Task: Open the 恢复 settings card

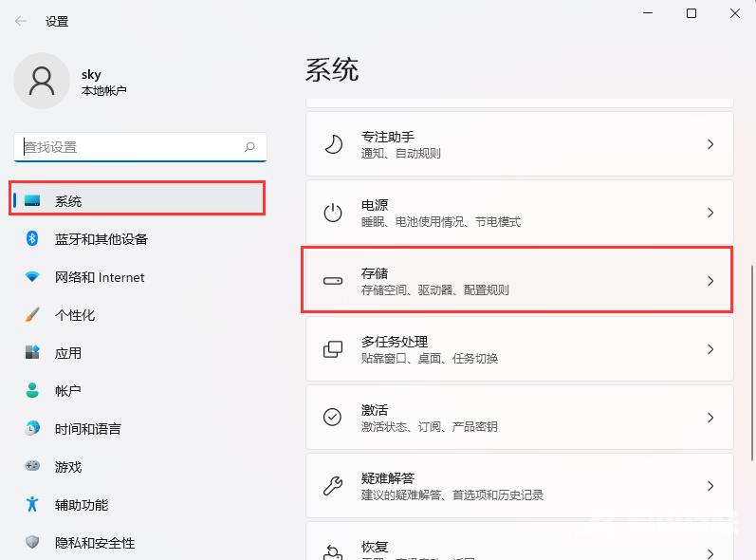Action: [519, 541]
